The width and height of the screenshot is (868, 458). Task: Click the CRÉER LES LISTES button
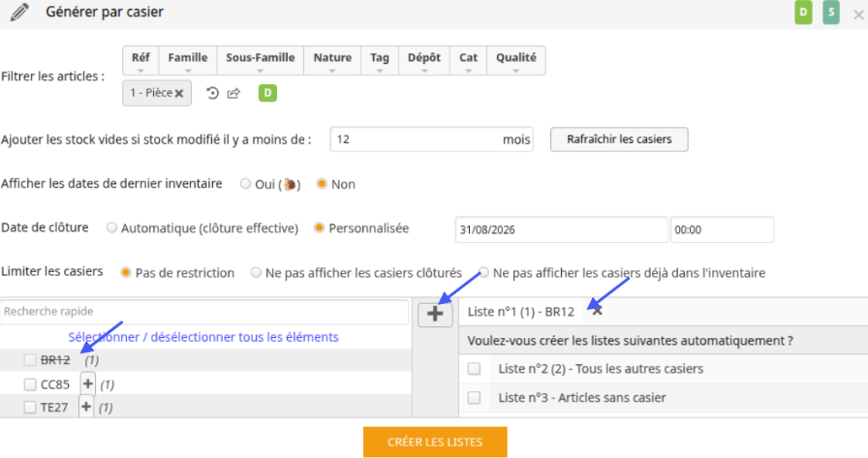435,442
